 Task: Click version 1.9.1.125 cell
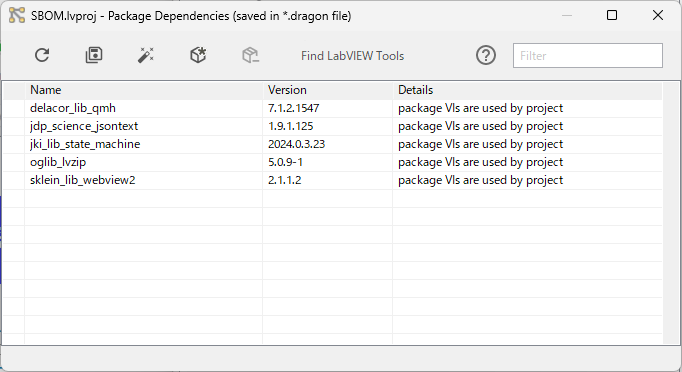point(328,126)
